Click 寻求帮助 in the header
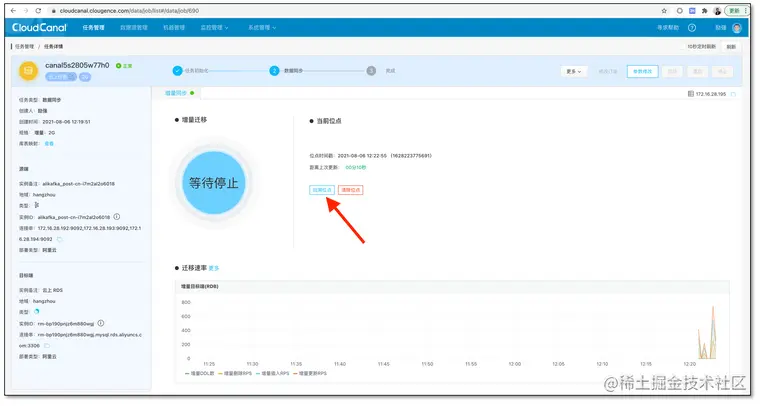Viewport: 760px width, 406px height. click(668, 28)
